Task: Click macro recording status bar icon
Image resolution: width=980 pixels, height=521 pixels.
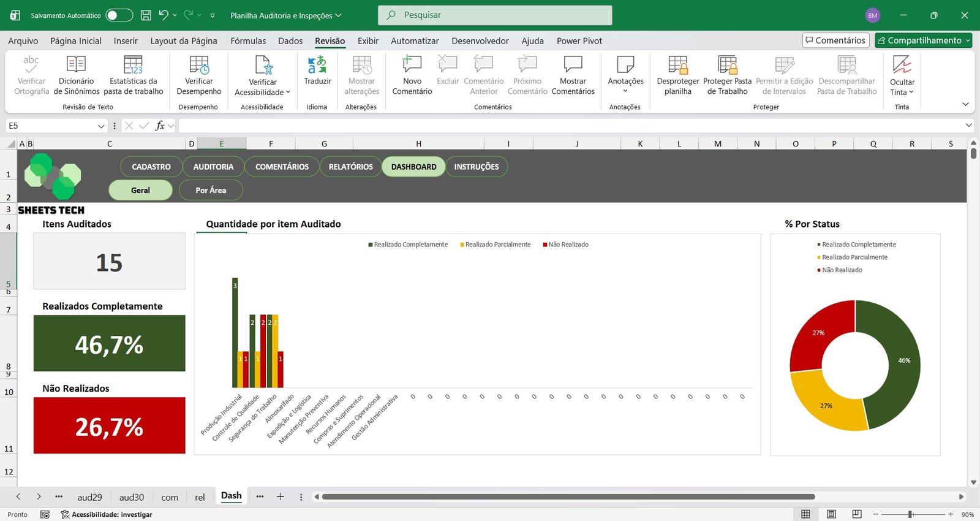Action: [x=45, y=514]
